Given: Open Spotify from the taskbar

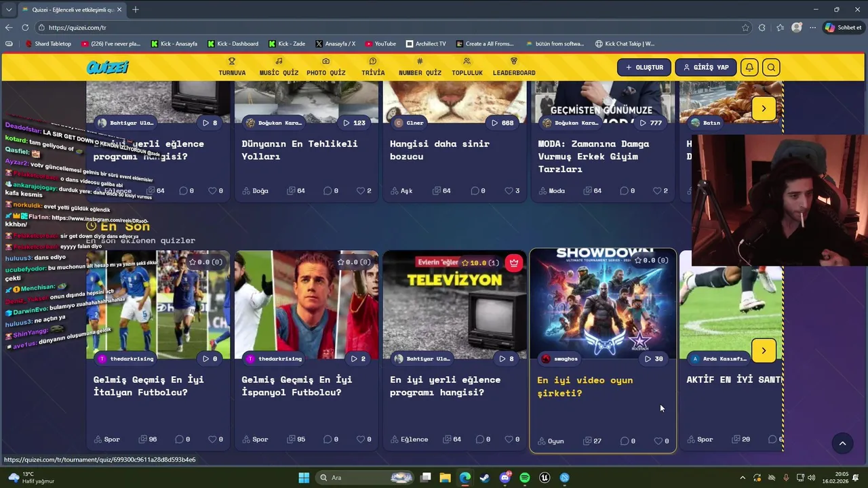Looking at the screenshot, I should tap(525, 477).
